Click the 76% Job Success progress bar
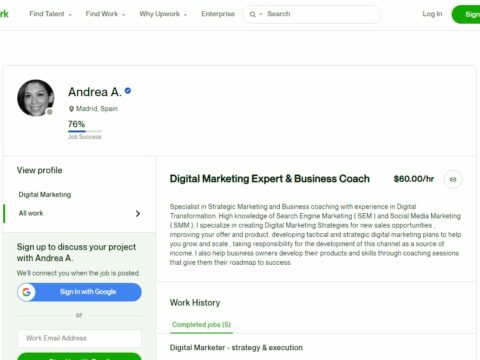This screenshot has height=360, width=480. point(85,131)
